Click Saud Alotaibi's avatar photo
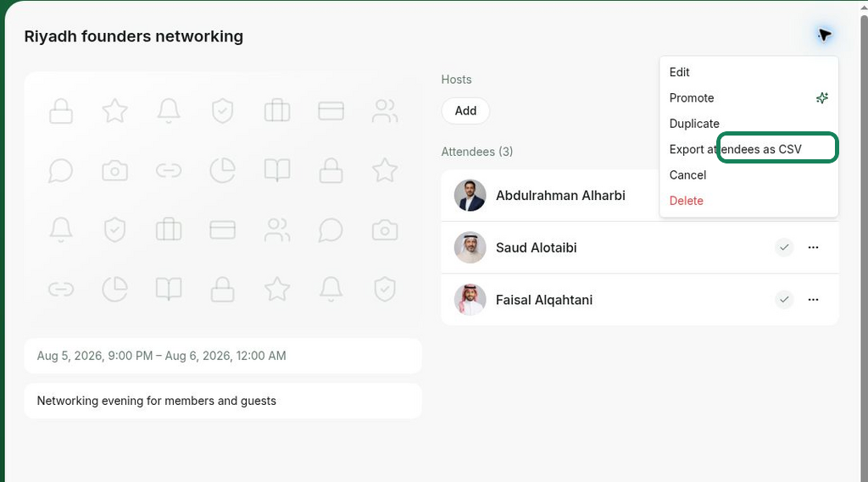The image size is (868, 482). [470, 247]
